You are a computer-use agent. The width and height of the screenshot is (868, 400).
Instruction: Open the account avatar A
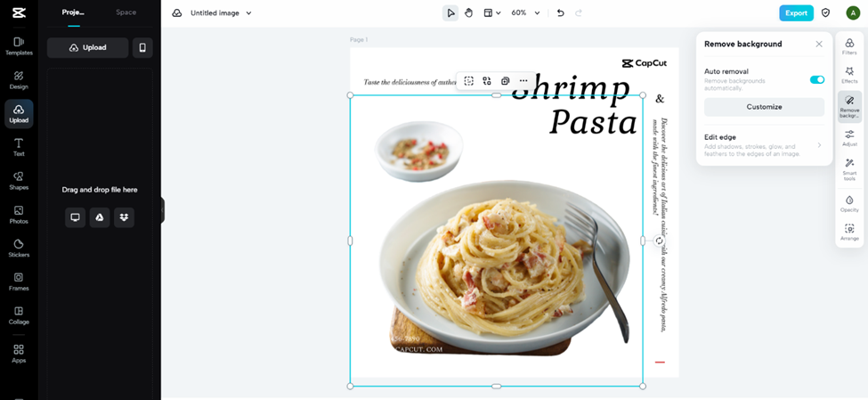pyautogui.click(x=853, y=12)
